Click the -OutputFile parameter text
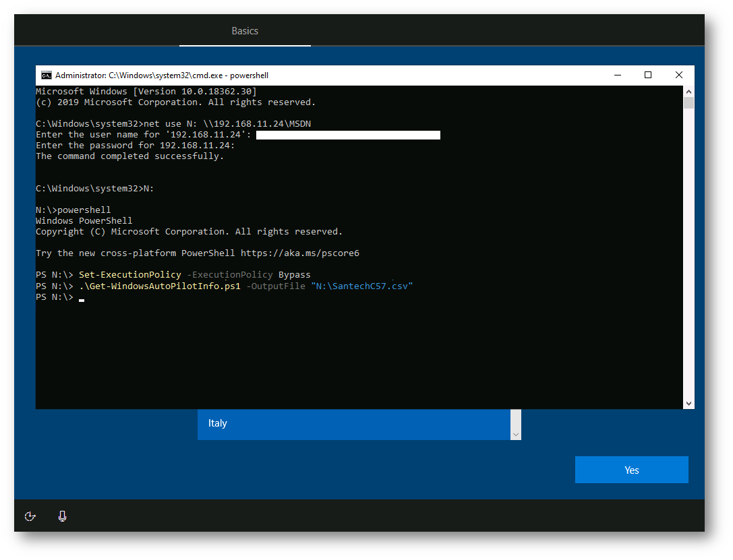 click(x=276, y=286)
